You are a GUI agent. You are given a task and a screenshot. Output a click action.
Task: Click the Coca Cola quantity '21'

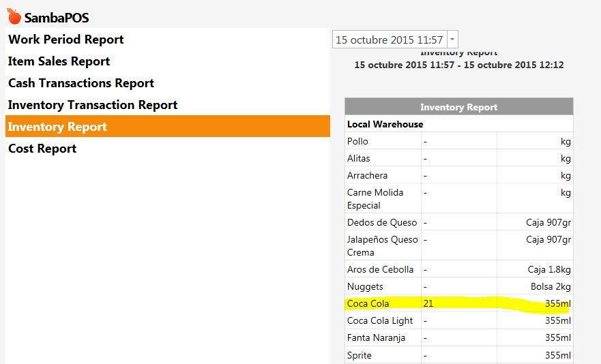(428, 303)
